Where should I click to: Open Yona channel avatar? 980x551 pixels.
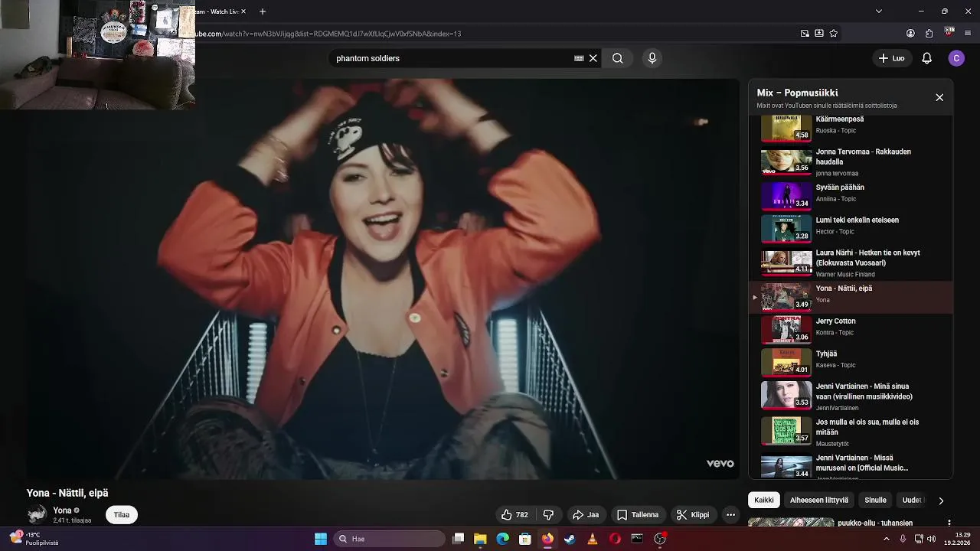pos(37,514)
